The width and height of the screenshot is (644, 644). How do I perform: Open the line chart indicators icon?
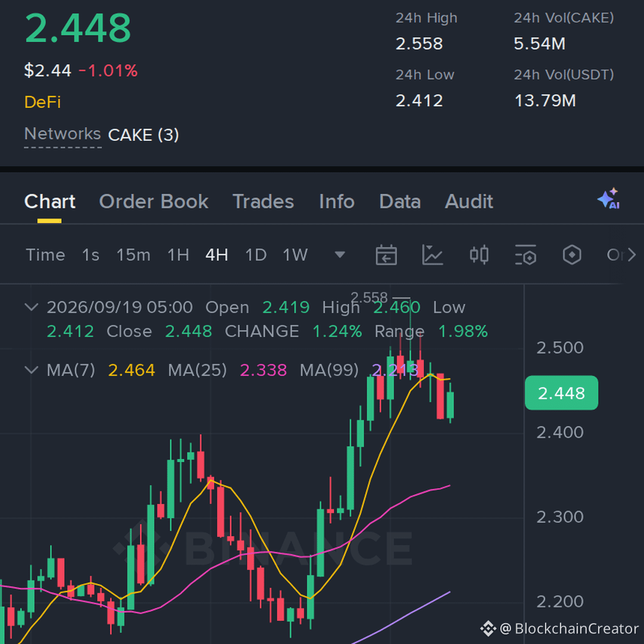[432, 255]
